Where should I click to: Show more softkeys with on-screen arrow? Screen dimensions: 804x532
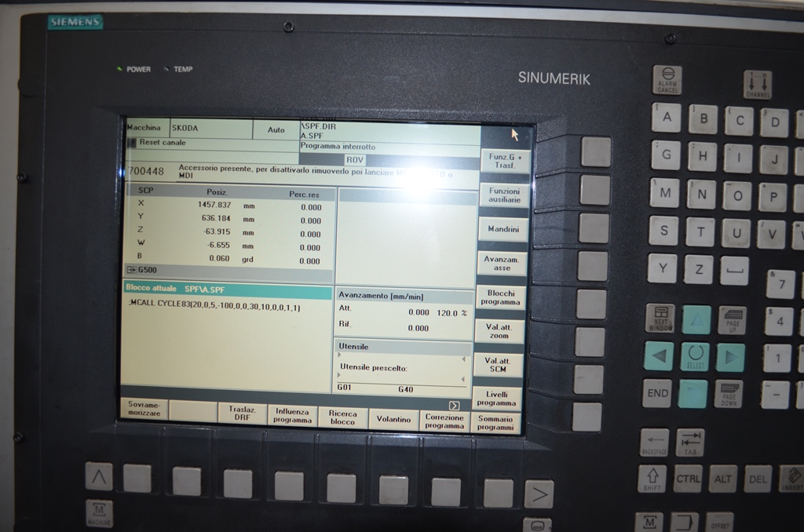point(455,406)
